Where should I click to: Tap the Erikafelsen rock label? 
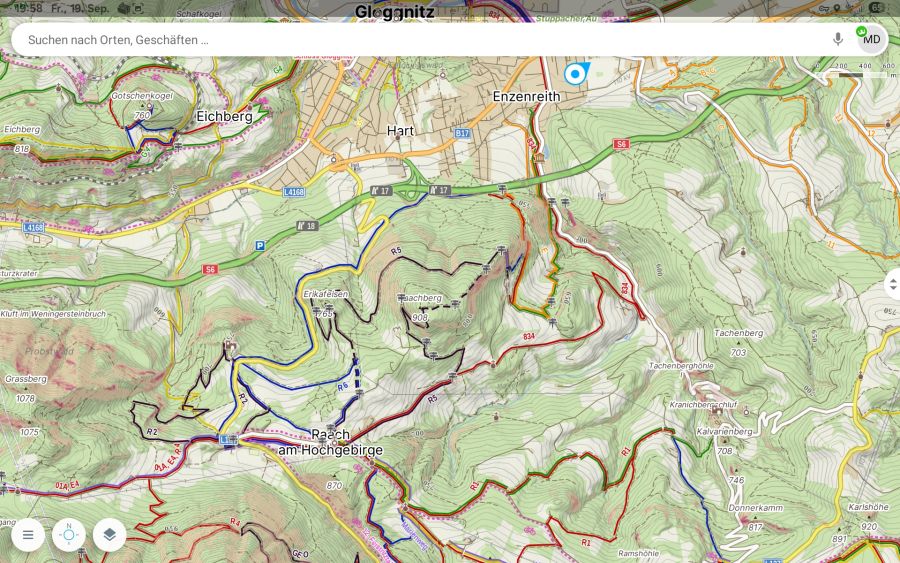click(325, 295)
